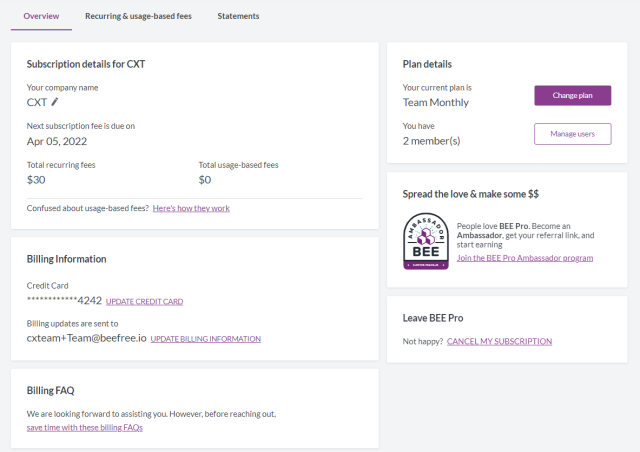
Task: Click the Next subscription fee is due on label
Action: (x=81, y=126)
